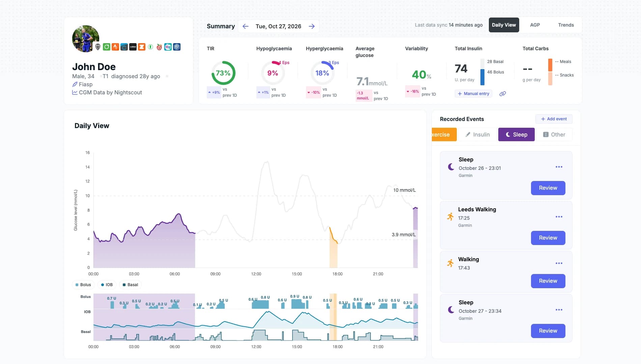Click the Wahoo integration icon

133,47
